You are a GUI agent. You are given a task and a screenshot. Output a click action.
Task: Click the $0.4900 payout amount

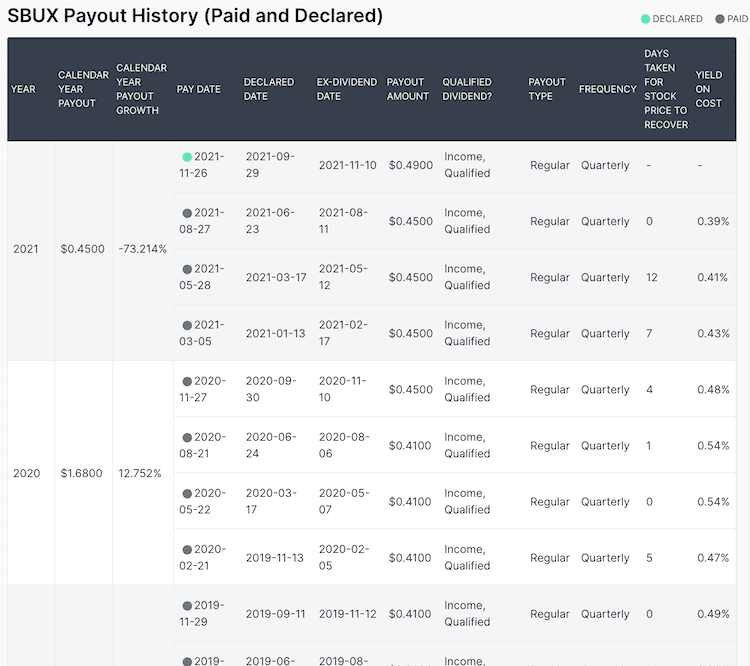point(411,166)
